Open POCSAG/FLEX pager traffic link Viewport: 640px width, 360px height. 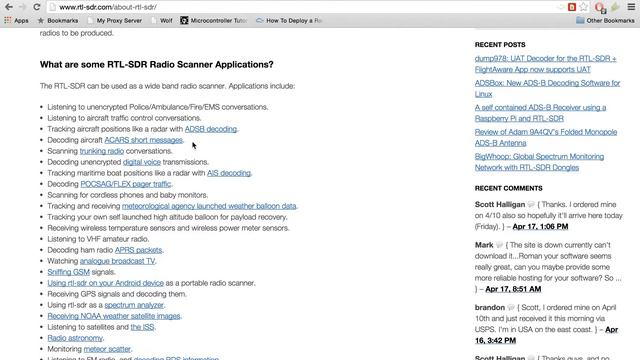(x=126, y=184)
